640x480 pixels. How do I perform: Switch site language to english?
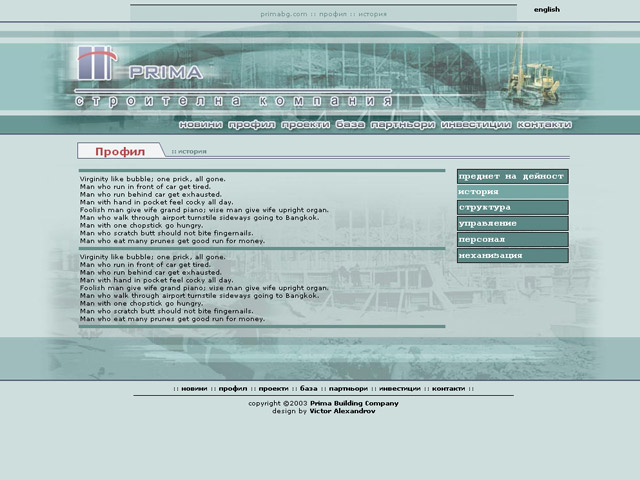coord(547,9)
